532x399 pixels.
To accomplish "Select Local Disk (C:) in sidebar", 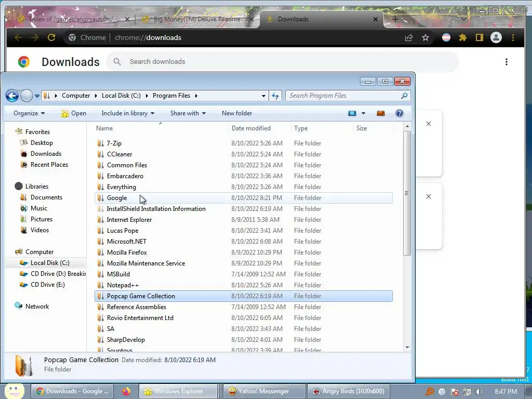I will (x=46, y=262).
